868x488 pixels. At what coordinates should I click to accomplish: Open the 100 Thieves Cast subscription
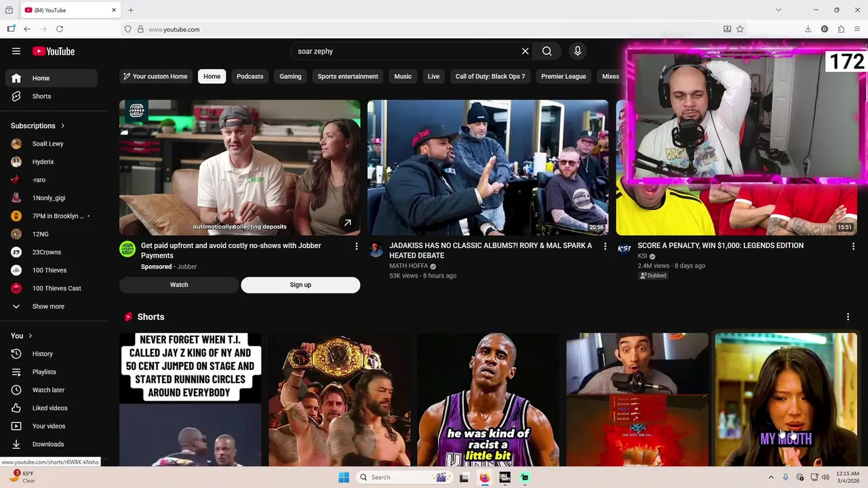(52, 288)
